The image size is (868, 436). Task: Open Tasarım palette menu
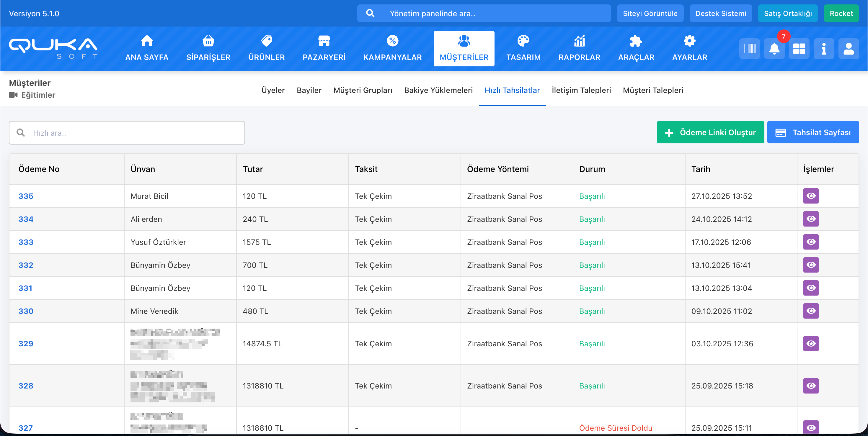pos(523,48)
